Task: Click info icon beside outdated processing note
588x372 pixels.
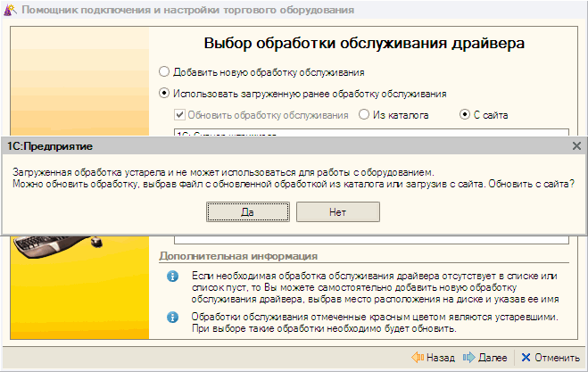Action: click(x=173, y=318)
